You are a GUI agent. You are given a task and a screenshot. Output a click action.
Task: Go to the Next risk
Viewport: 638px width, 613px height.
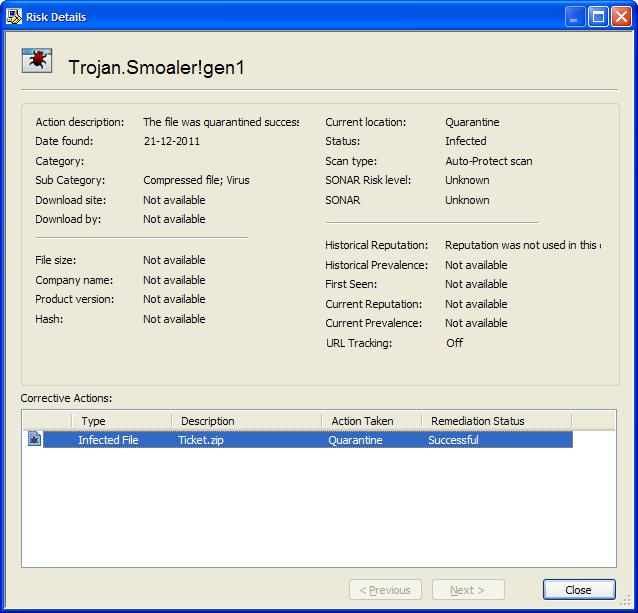(x=468, y=590)
